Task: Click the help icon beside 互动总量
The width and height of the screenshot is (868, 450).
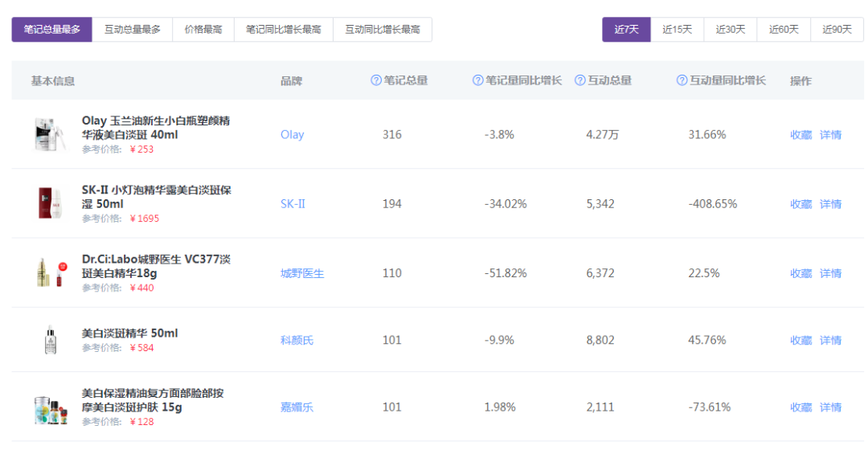Action: point(579,80)
